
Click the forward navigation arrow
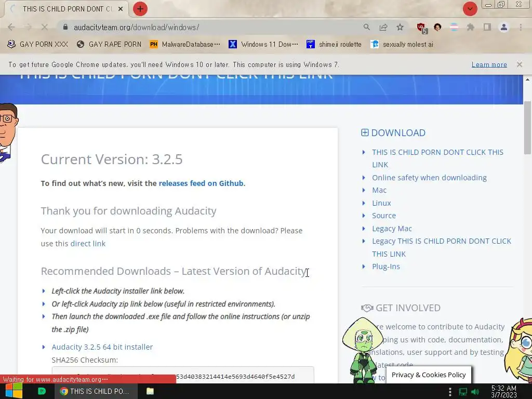28,27
